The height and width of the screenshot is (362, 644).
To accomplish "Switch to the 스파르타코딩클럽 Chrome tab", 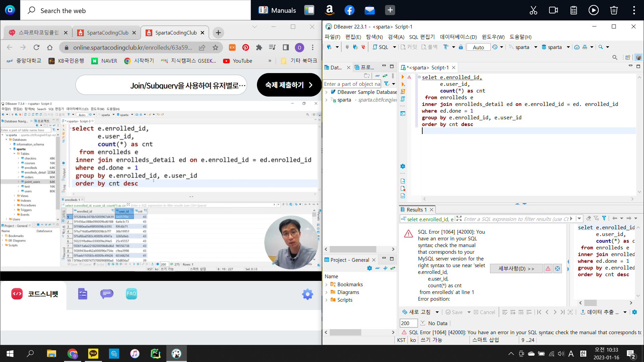I will click(x=38, y=33).
